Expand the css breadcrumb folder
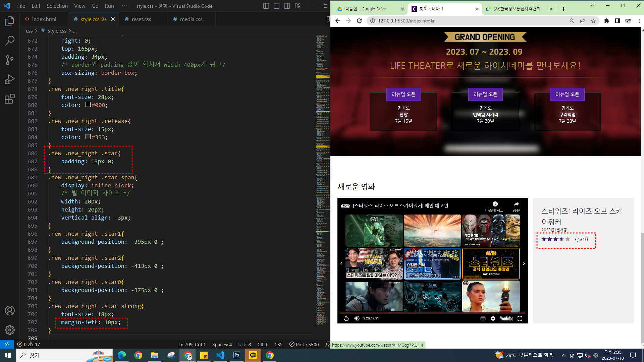 [x=29, y=31]
